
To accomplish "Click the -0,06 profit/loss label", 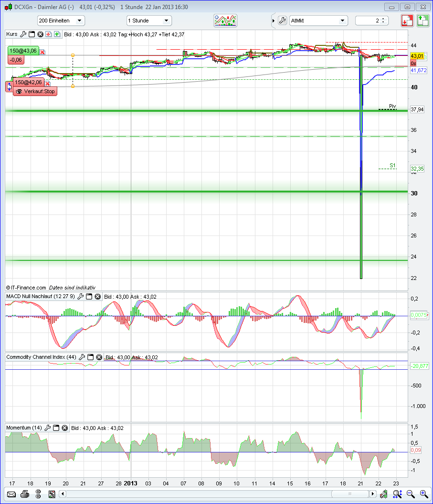I will (x=16, y=60).
